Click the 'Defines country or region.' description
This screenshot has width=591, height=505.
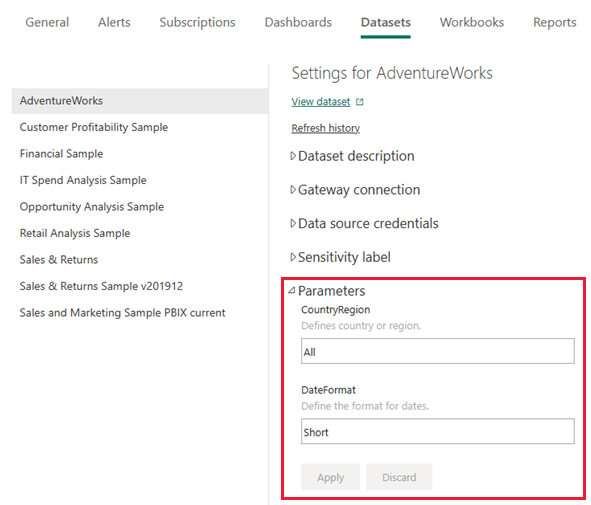(361, 326)
